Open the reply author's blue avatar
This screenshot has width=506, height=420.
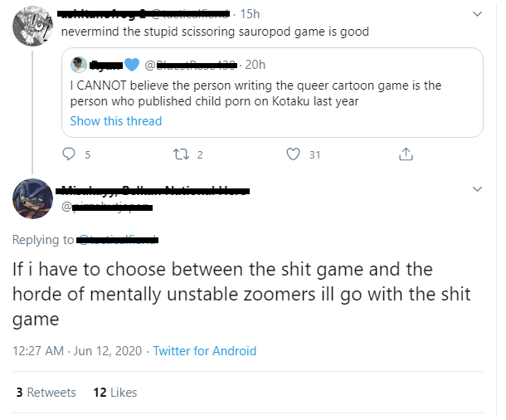pos(33,200)
